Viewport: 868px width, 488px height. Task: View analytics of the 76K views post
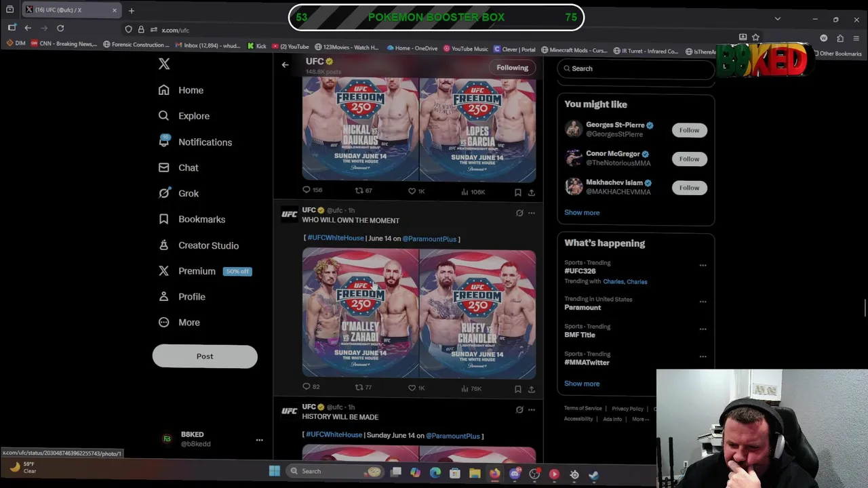pyautogui.click(x=471, y=389)
